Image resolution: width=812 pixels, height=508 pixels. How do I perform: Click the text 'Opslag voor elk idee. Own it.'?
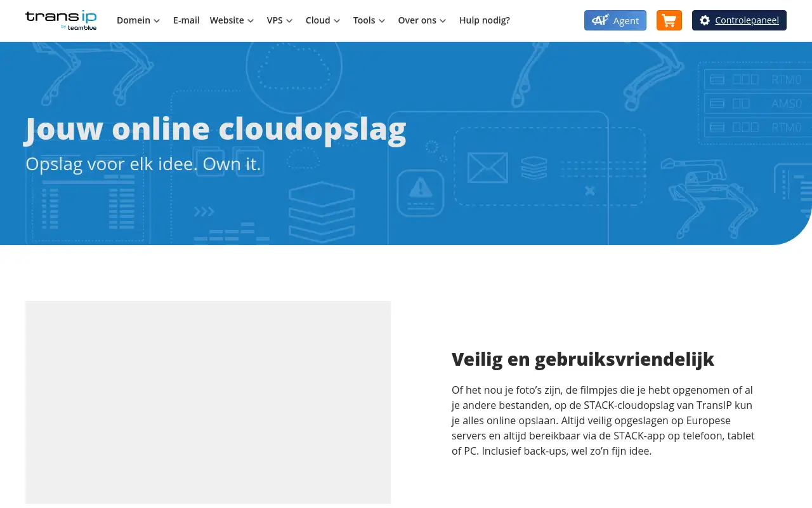pyautogui.click(x=143, y=164)
